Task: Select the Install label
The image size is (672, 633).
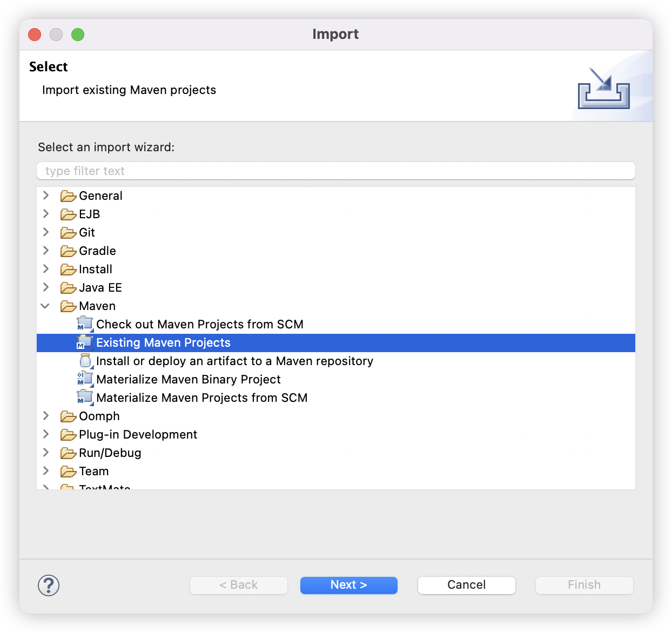Action: tap(96, 270)
